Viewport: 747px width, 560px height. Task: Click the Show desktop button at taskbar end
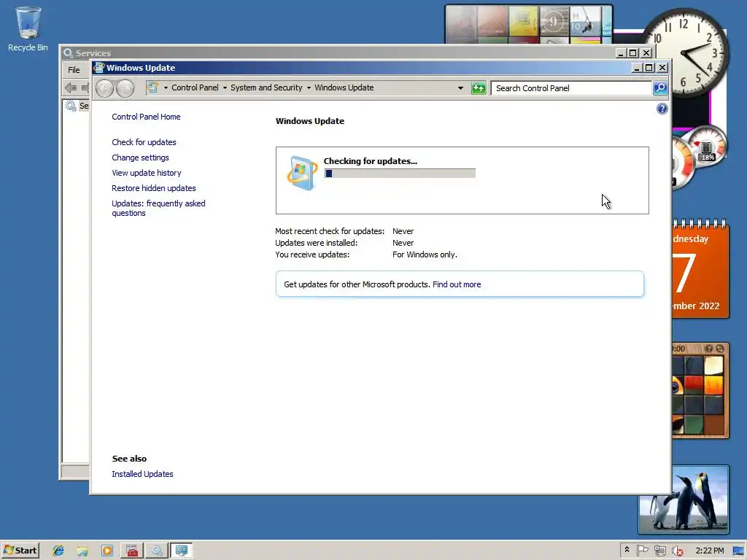tap(739, 551)
